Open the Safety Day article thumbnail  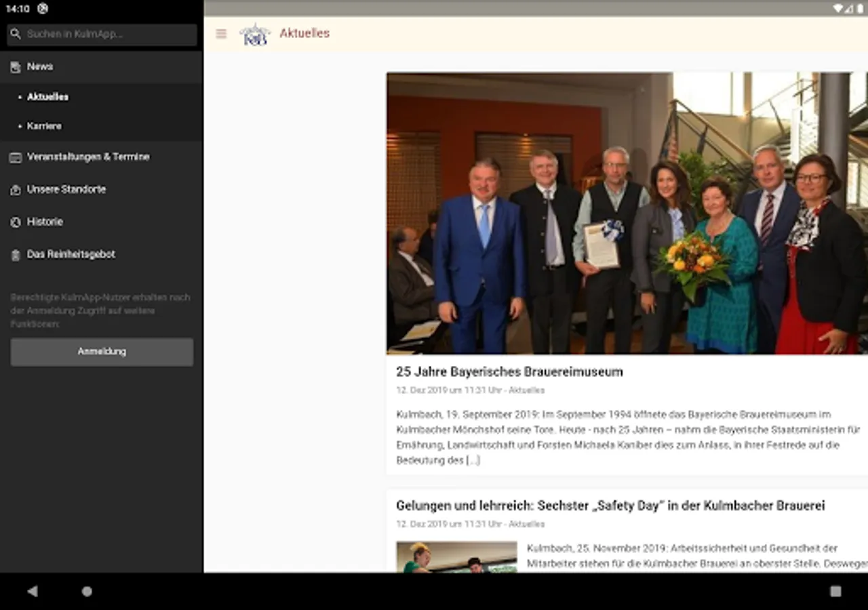coord(456,556)
